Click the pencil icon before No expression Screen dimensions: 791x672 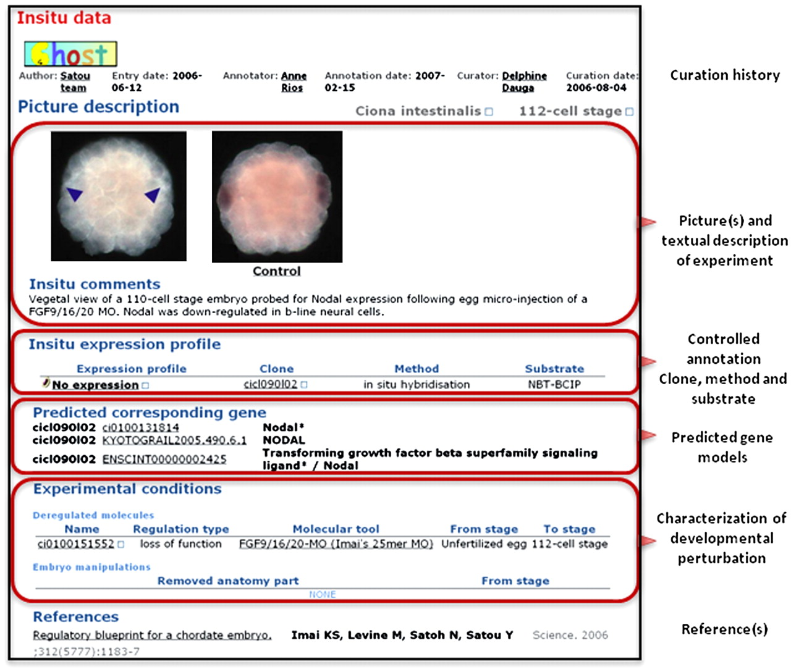point(46,384)
